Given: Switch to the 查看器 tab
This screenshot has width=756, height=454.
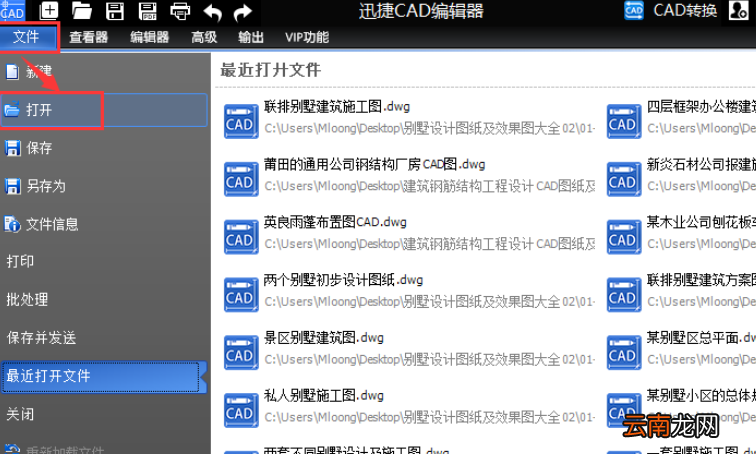Looking at the screenshot, I should coord(88,37).
